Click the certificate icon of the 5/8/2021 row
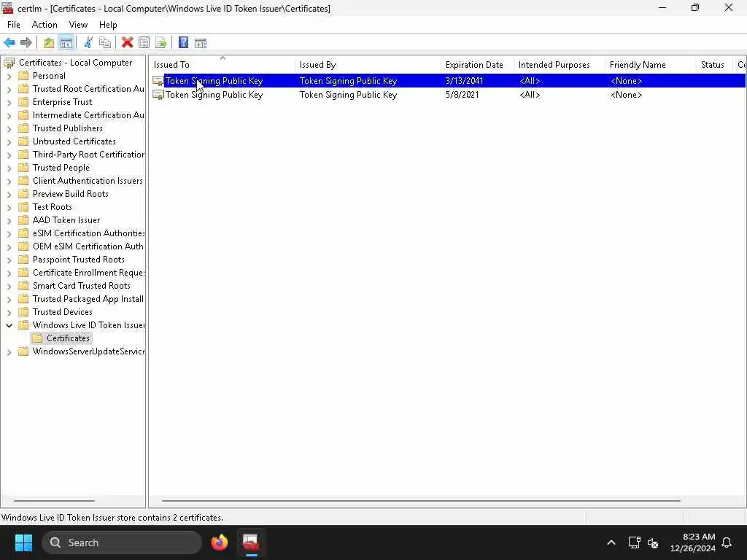The image size is (747, 560). click(x=158, y=95)
